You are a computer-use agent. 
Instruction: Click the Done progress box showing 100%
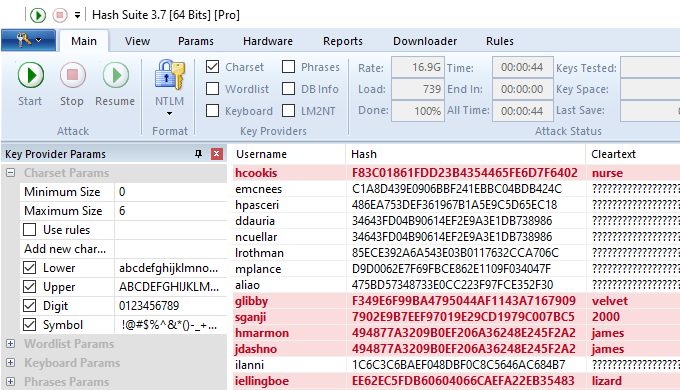(418, 111)
